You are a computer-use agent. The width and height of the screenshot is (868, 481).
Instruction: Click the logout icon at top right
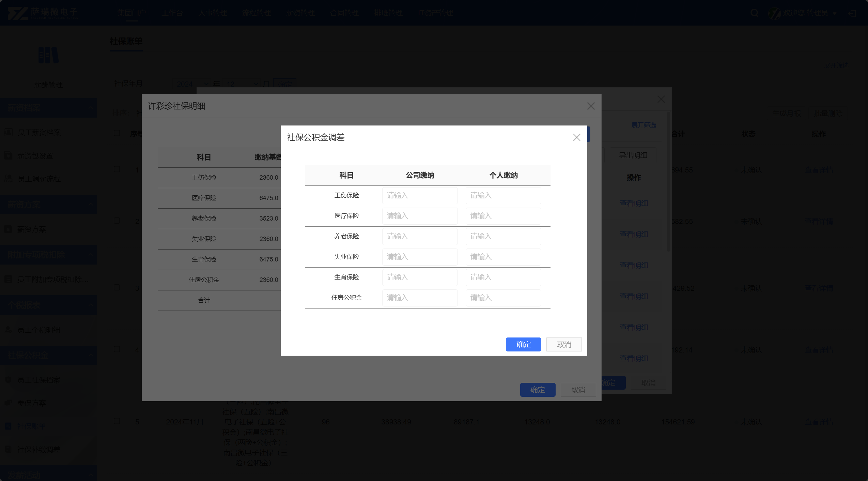852,13
